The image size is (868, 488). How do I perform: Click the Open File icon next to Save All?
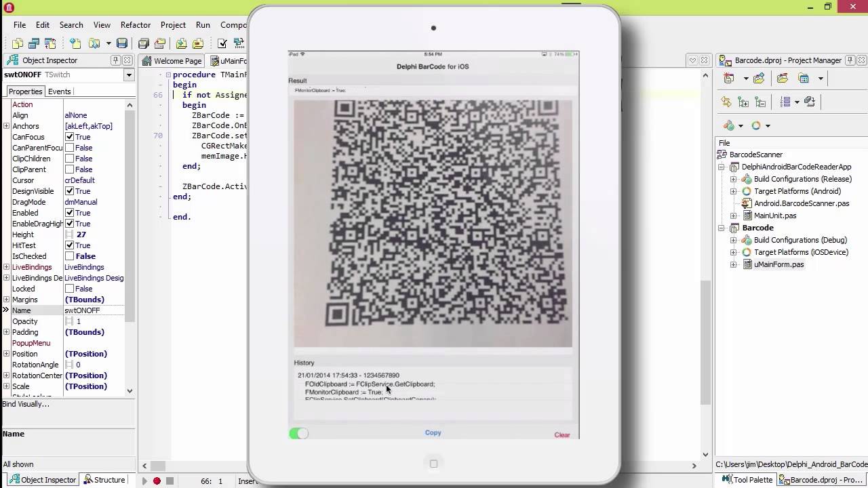(160, 43)
